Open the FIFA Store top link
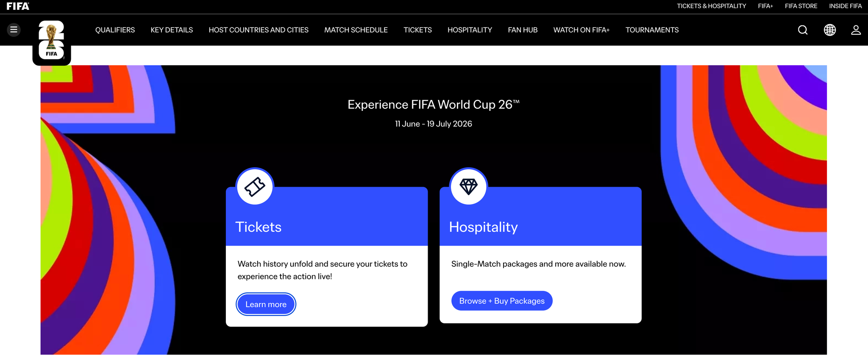The height and width of the screenshot is (364, 868). (801, 6)
